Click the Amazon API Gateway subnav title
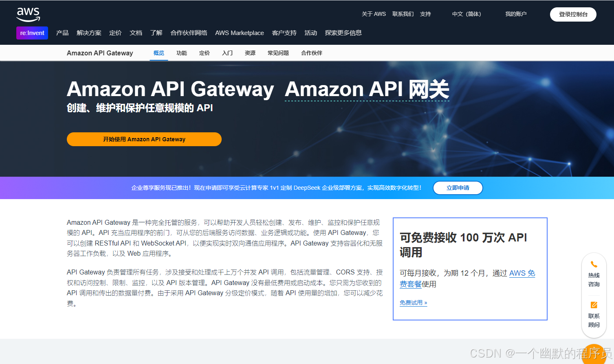 click(100, 53)
